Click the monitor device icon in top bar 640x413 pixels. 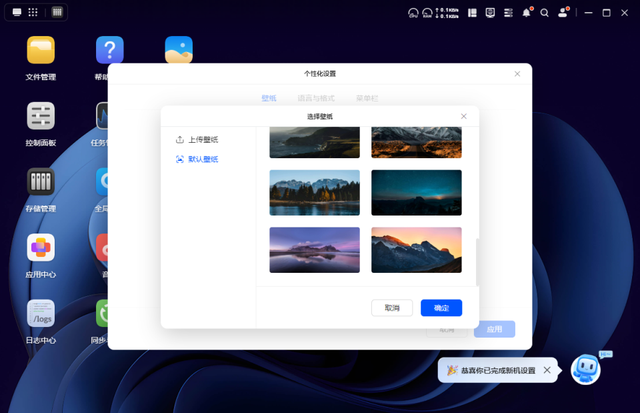pos(490,13)
